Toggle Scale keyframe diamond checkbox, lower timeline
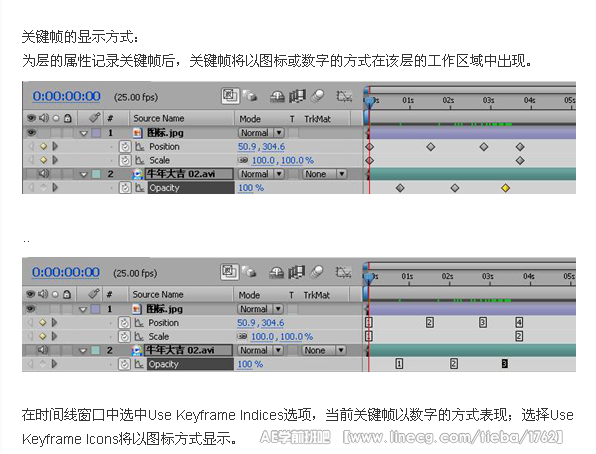The image size is (596, 454). click(43, 336)
